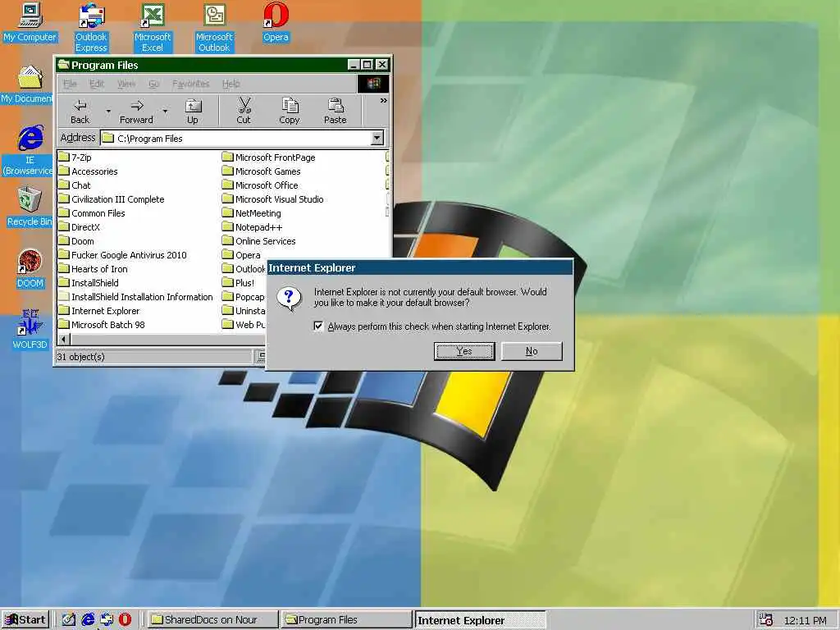Select the Microsoft Games folder
The width and height of the screenshot is (840, 630).
262,171
